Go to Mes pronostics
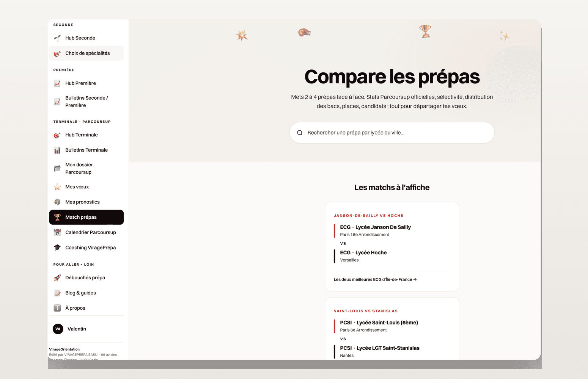 point(86,202)
